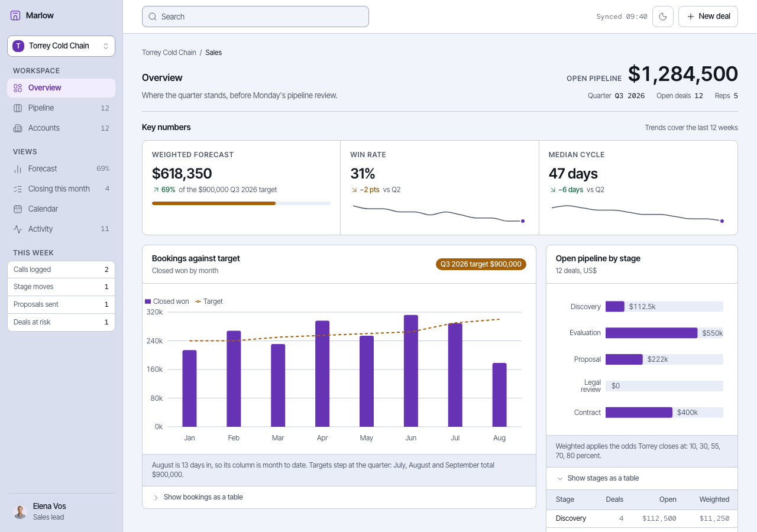The height and width of the screenshot is (532, 757).
Task: Open the Deals at risk row
Action: tap(61, 322)
